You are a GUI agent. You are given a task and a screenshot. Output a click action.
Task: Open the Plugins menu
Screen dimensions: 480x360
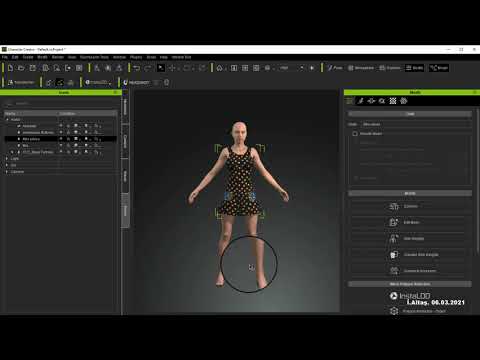click(x=136, y=57)
